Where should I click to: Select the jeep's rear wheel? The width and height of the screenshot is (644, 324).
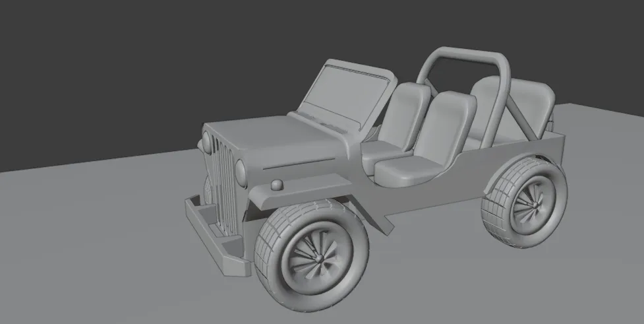click(x=524, y=203)
